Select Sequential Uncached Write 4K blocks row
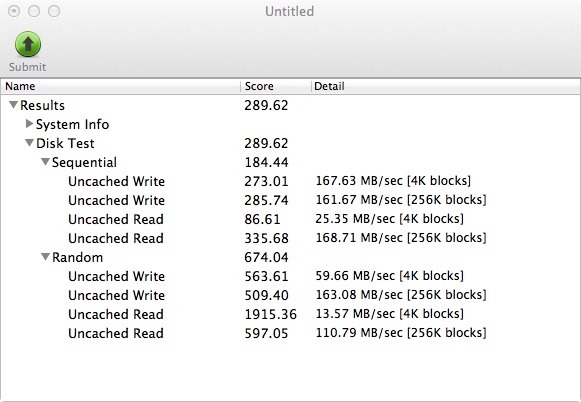 (x=290, y=181)
